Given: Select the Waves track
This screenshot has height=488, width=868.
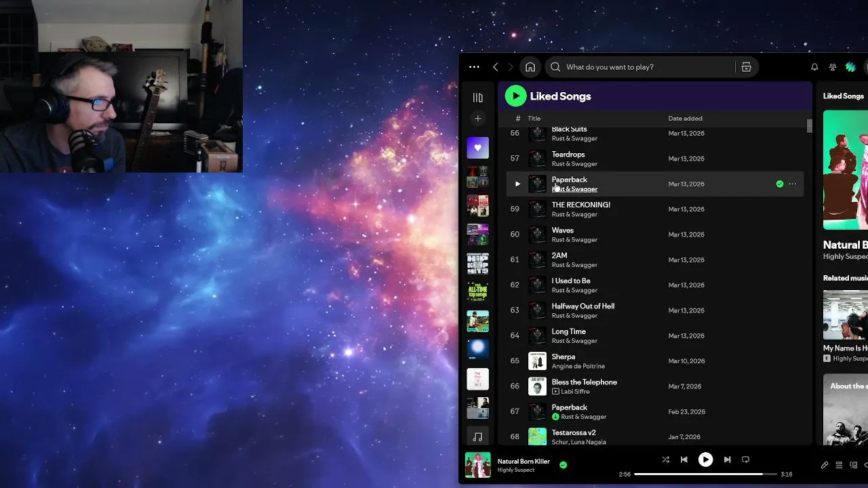Looking at the screenshot, I should pyautogui.click(x=563, y=230).
